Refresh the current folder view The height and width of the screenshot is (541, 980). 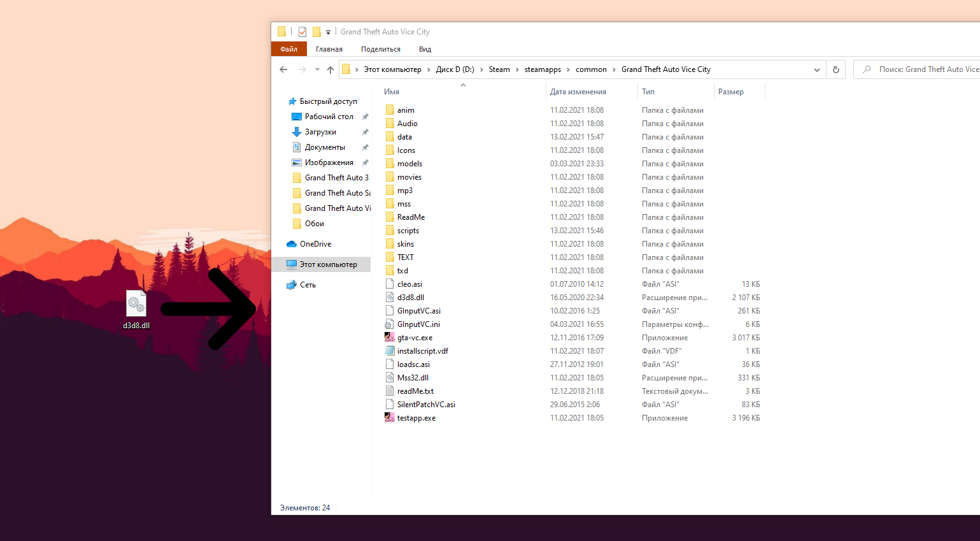tap(835, 69)
